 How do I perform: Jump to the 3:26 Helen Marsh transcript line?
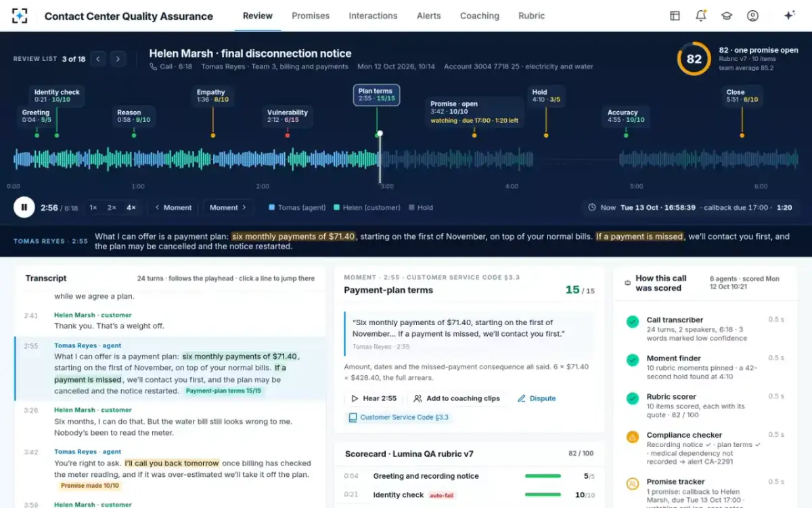170,421
